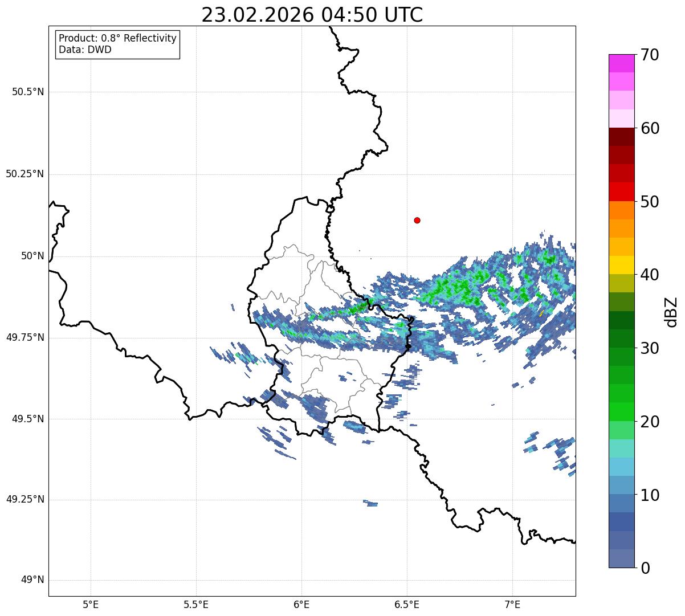The width and height of the screenshot is (685, 616).
Task: Click the 50.5°N latitude label
Action: coord(28,92)
